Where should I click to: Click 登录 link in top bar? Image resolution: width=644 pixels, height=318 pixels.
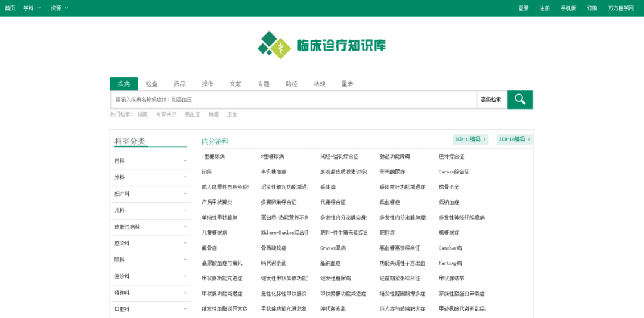(524, 8)
